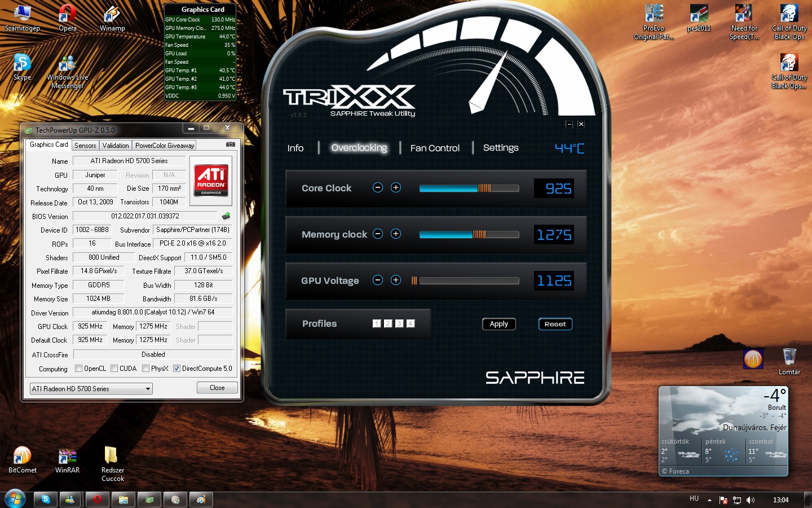Image resolution: width=812 pixels, height=508 pixels.
Task: Click the Windows Start button
Action: click(x=15, y=500)
